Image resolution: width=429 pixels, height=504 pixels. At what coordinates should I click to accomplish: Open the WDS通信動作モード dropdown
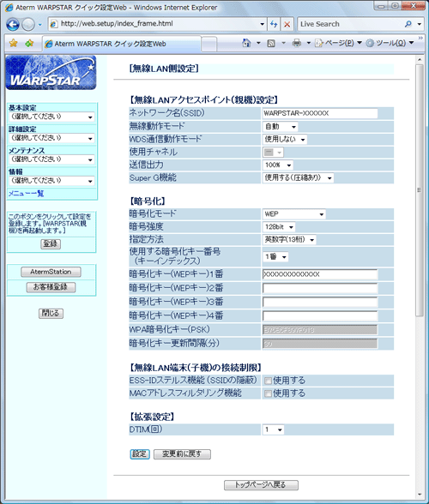coord(285,140)
